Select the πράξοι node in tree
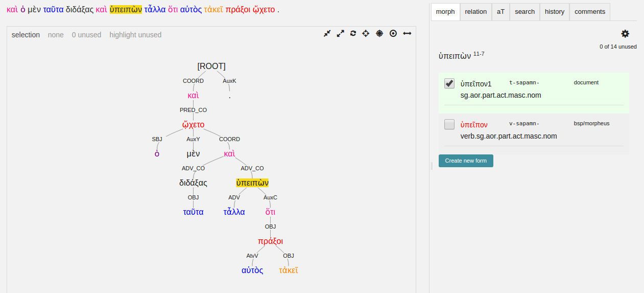The width and height of the screenshot is (644, 293). click(271, 241)
